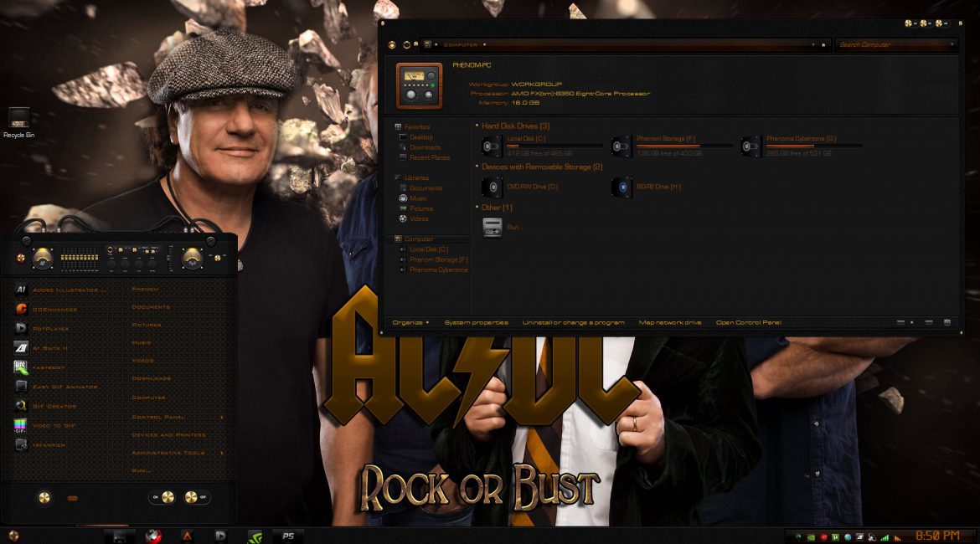
Task: Go forward in Explorer window
Action: click(406, 45)
